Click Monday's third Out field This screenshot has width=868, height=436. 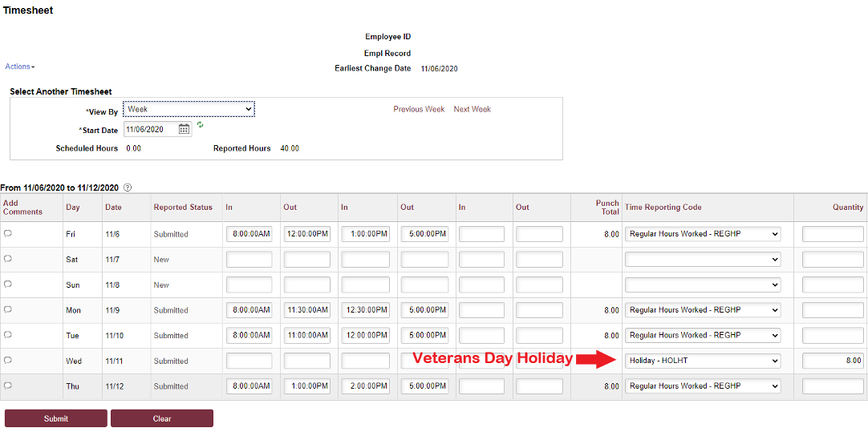tap(539, 310)
